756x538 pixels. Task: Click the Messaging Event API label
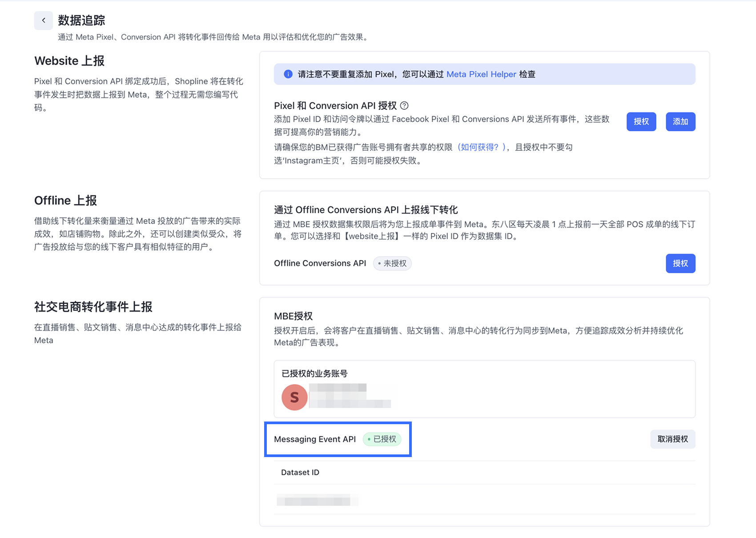coord(315,439)
